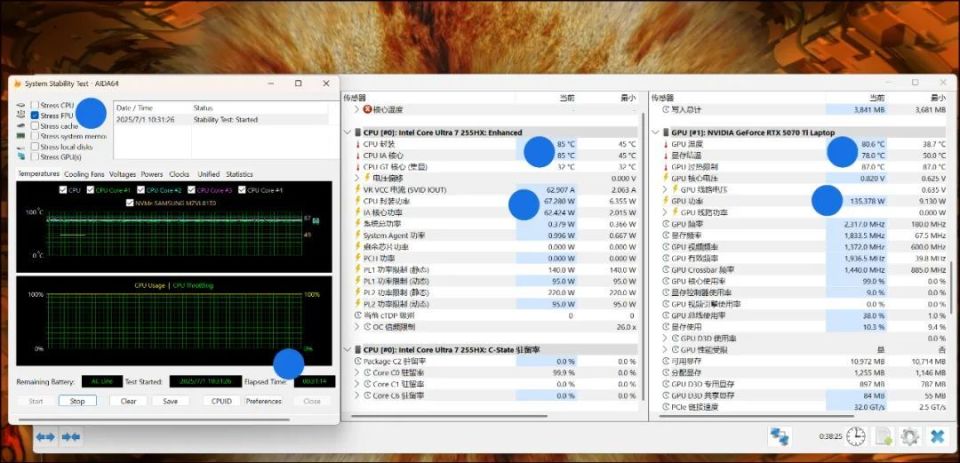This screenshot has height=463, width=960.
Task: Enable the Stress cache checkbox
Action: tap(35, 126)
